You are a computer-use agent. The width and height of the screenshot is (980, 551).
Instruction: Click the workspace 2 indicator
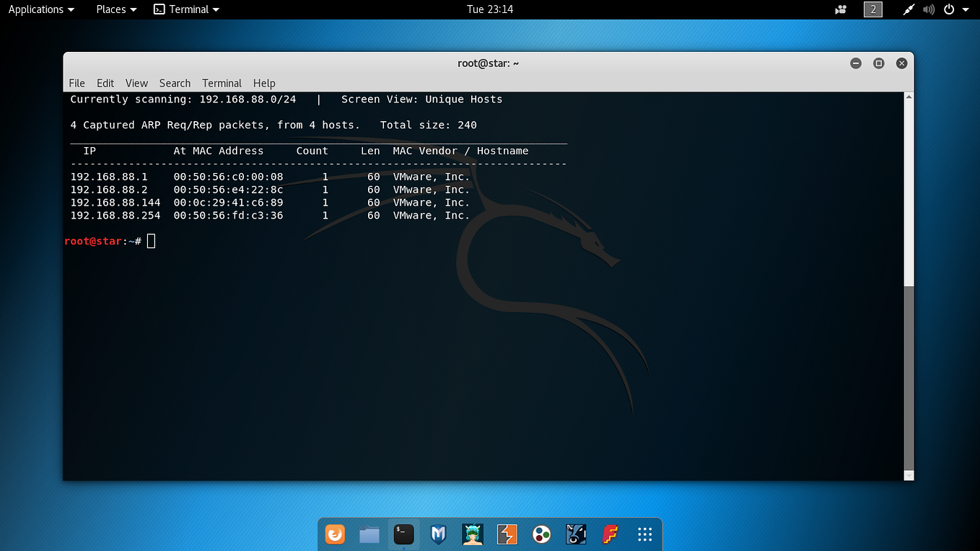[x=872, y=9]
